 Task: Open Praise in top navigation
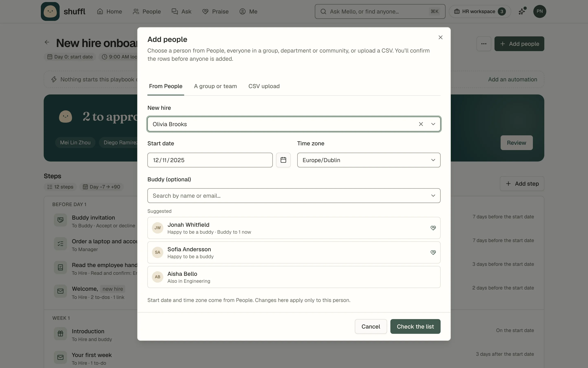click(x=215, y=11)
